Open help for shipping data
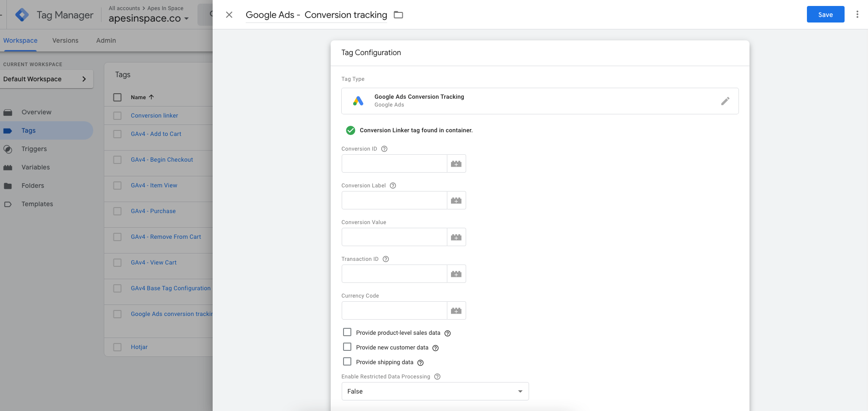868x411 pixels. click(x=420, y=363)
